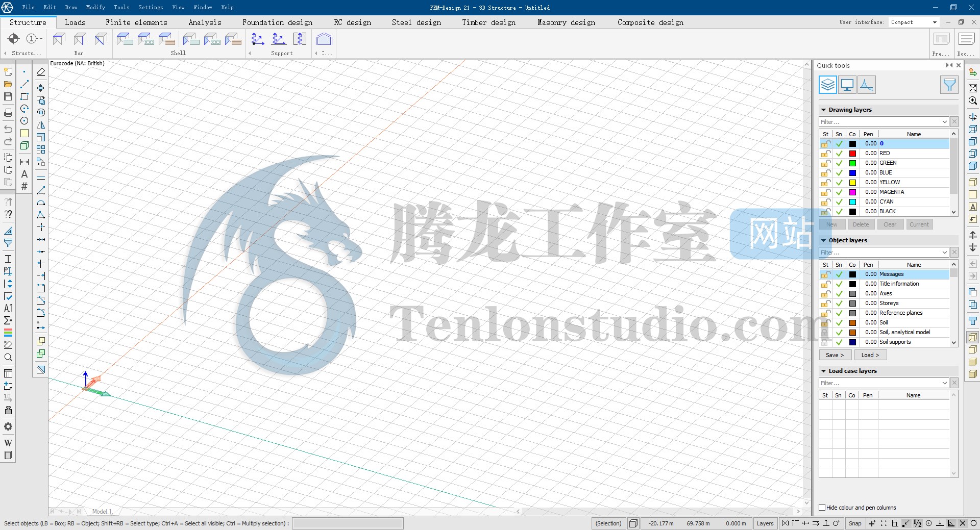
Task: Toggle visibility checkmark of Storeys object layer
Action: coord(839,304)
